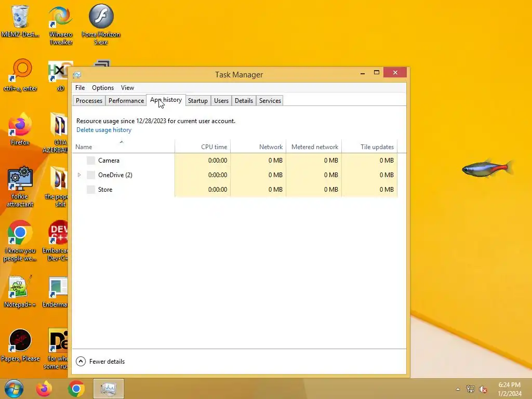Click the Store app icon in list

[90, 190]
